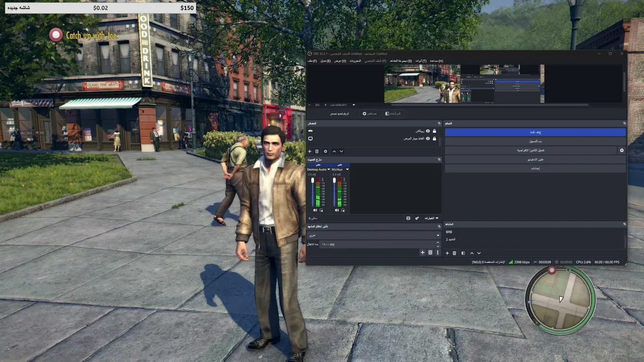Viewport: 644px width, 362px height.
Task: Click the OBS preview thumbnail
Action: [464, 83]
